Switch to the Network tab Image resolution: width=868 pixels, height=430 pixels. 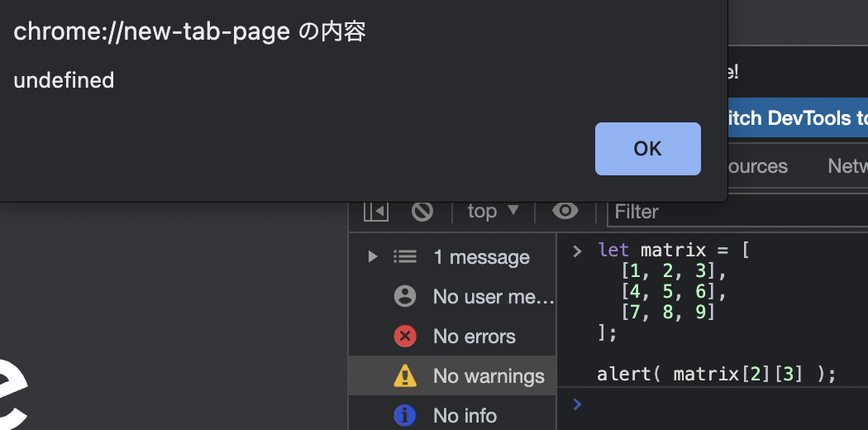click(847, 166)
